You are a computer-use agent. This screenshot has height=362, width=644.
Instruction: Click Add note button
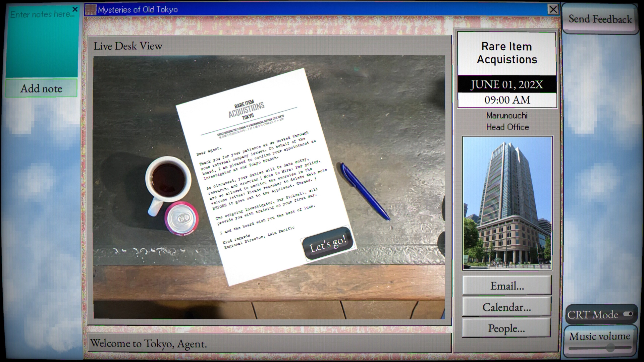[x=41, y=88]
